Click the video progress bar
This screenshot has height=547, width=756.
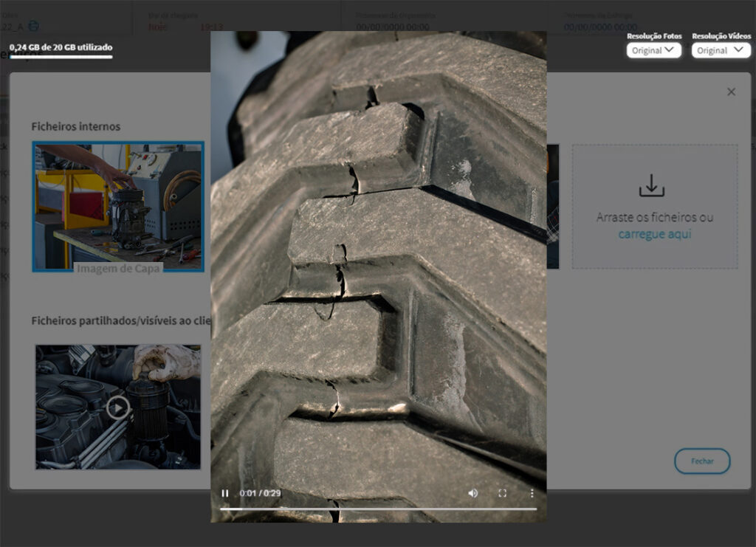(x=378, y=509)
